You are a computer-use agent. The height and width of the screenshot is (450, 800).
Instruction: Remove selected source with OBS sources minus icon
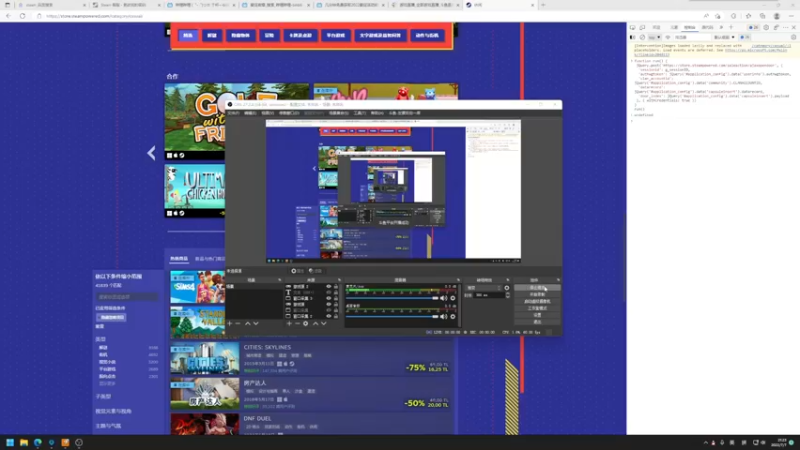tap(297, 323)
